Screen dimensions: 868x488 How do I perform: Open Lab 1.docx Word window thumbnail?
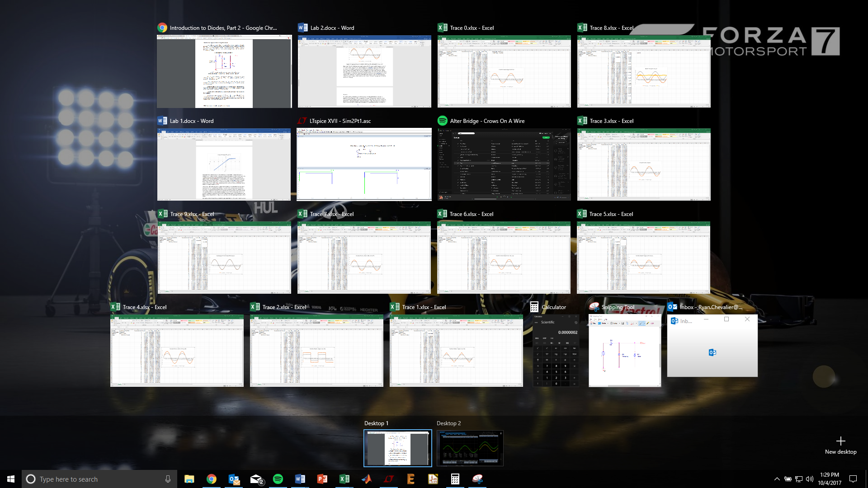[x=224, y=164]
